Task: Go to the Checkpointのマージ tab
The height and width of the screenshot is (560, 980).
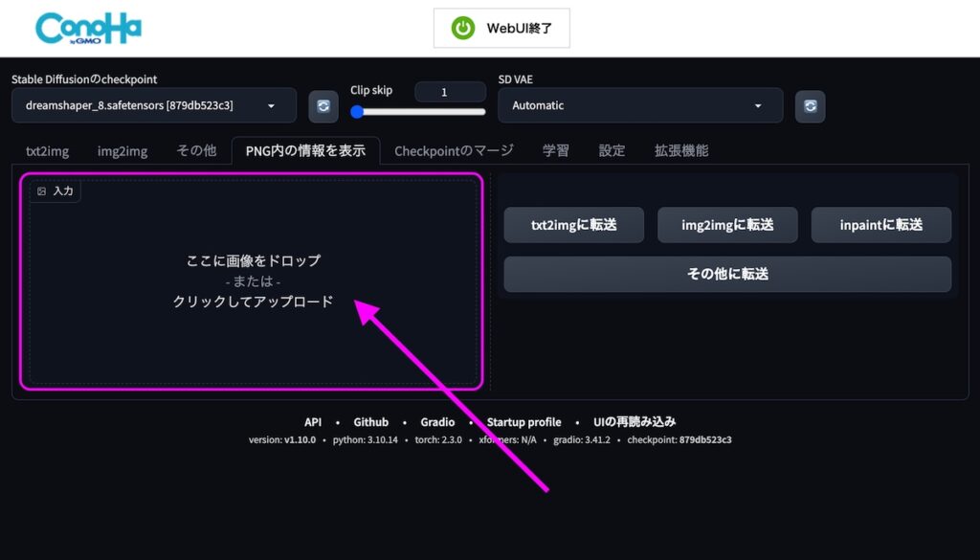Action: (x=454, y=150)
